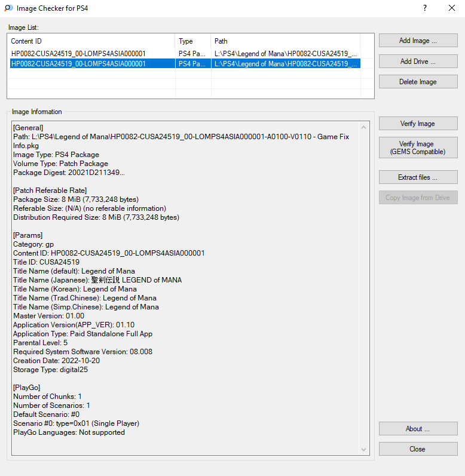Click the scroll down arrow in Image Information
465x476 pixels.
coord(363,450)
